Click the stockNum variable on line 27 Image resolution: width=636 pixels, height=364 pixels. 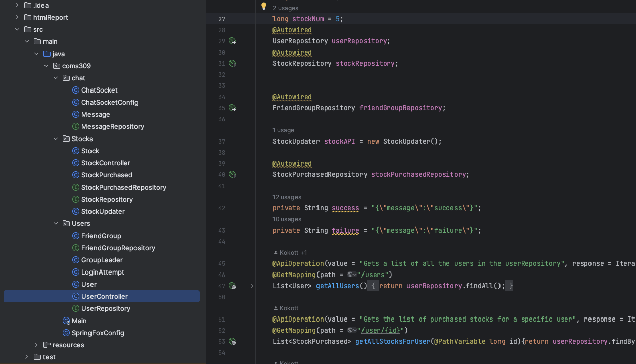click(308, 19)
